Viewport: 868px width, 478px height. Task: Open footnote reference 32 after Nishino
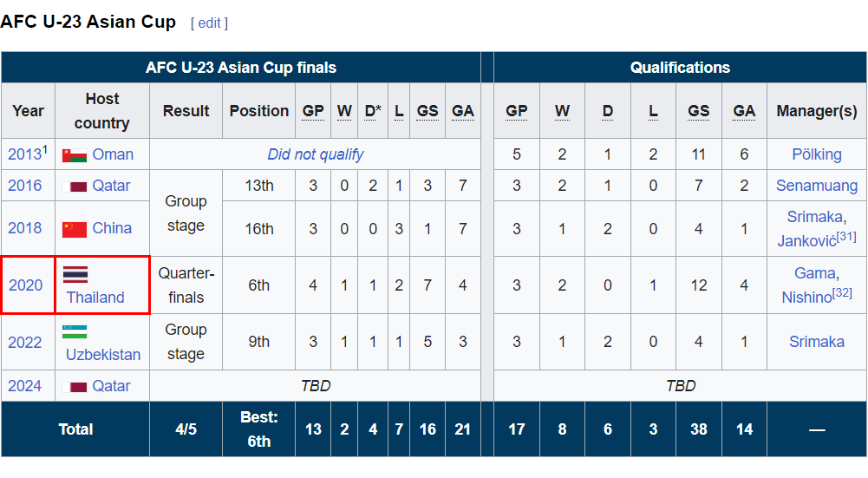click(x=842, y=292)
